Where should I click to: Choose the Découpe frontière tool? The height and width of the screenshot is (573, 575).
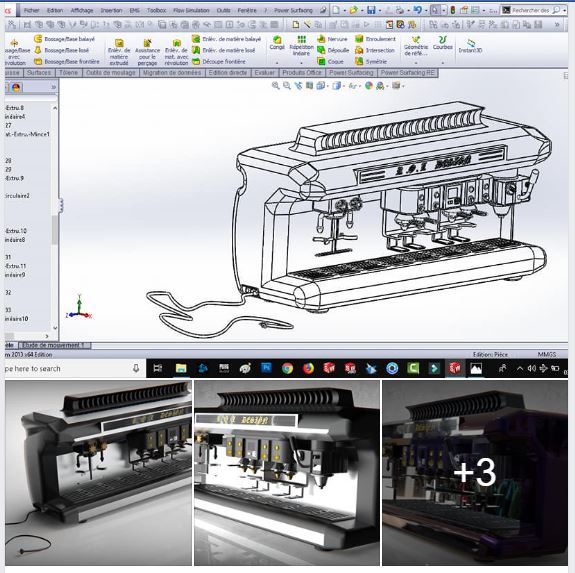pos(219,62)
